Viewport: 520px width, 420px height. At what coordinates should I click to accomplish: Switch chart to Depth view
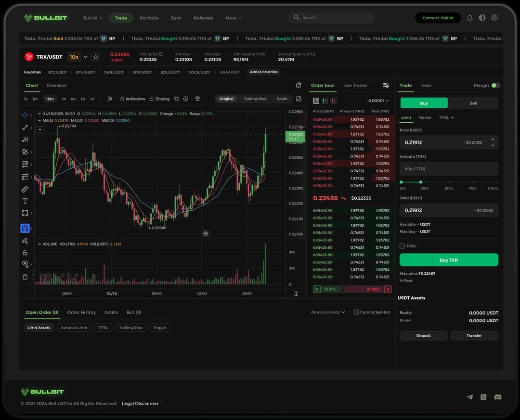(282, 99)
